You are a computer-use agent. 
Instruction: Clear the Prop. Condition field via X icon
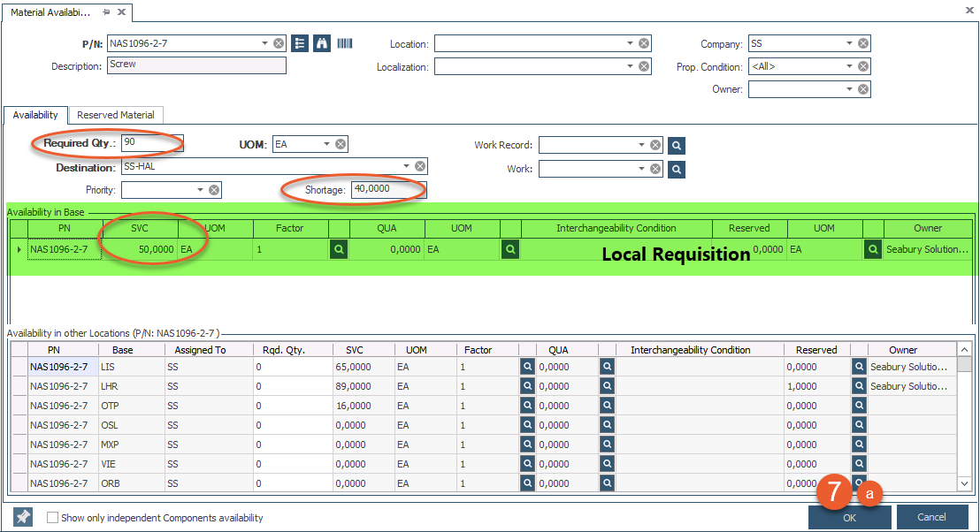[863, 66]
